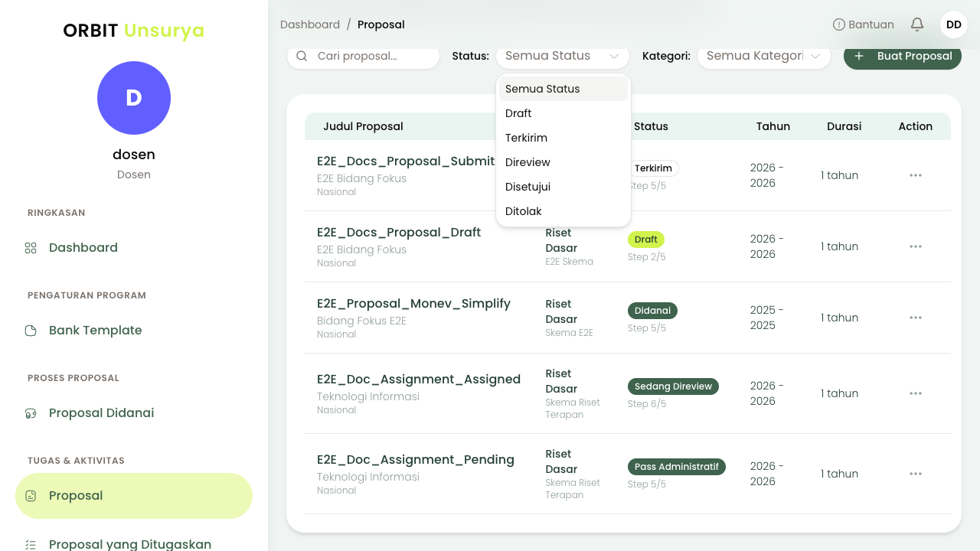
Task: Click the Bank Template icon in sidebar
Action: click(31, 331)
